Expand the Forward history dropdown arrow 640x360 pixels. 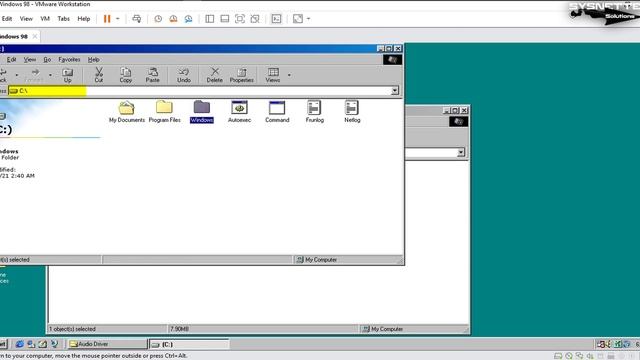[50, 75]
